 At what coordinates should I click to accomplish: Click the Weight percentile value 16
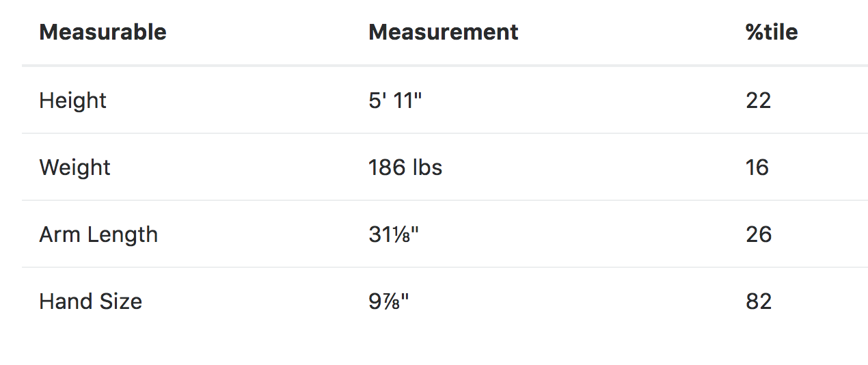757,167
